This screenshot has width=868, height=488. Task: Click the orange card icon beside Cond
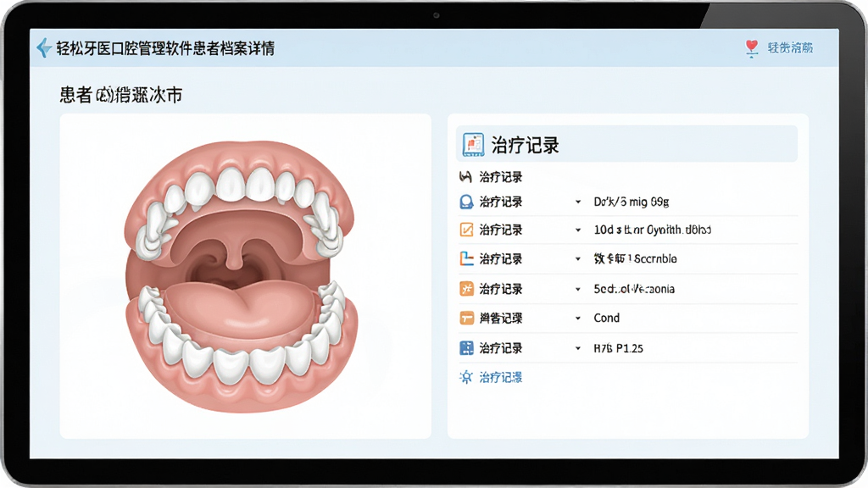click(467, 319)
